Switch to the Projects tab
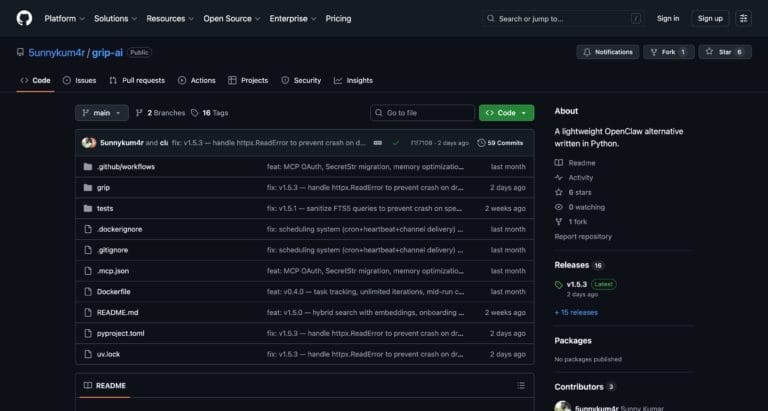The image size is (768, 411). [x=248, y=80]
